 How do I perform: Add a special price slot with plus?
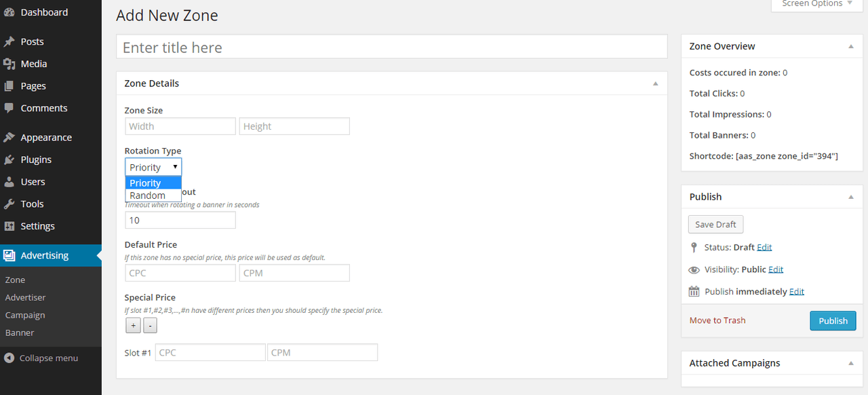133,326
